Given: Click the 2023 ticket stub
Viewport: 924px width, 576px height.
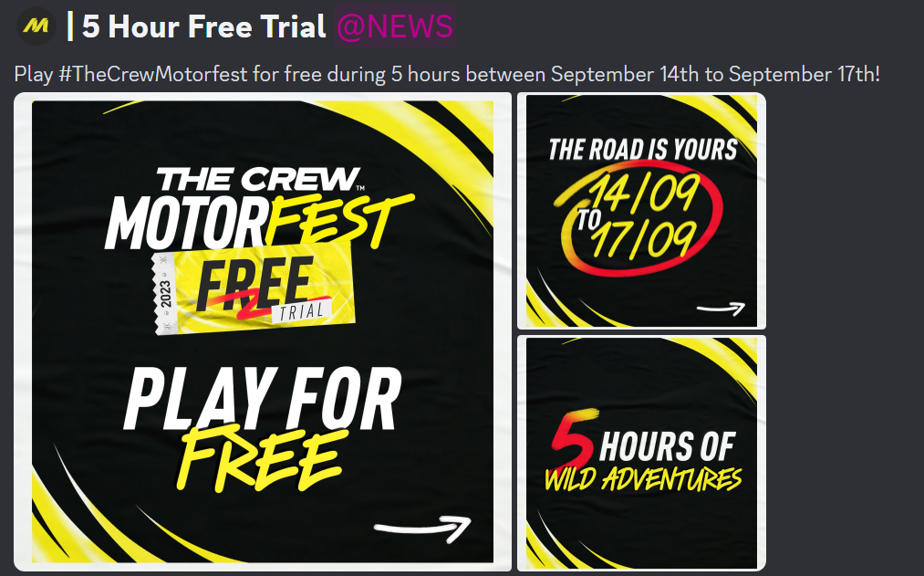Looking at the screenshot, I should click(165, 294).
